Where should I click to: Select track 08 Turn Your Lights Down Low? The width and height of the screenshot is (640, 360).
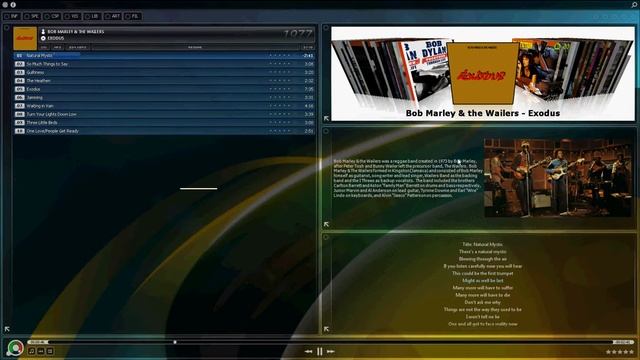click(164, 114)
